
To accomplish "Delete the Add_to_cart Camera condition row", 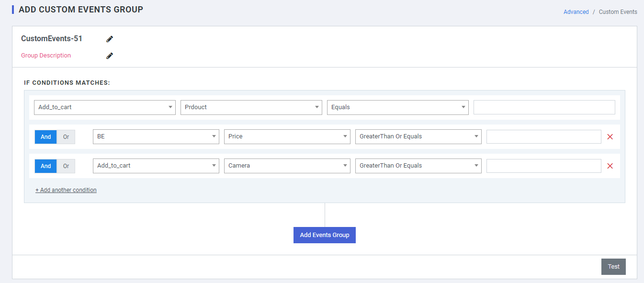I will pyautogui.click(x=610, y=166).
